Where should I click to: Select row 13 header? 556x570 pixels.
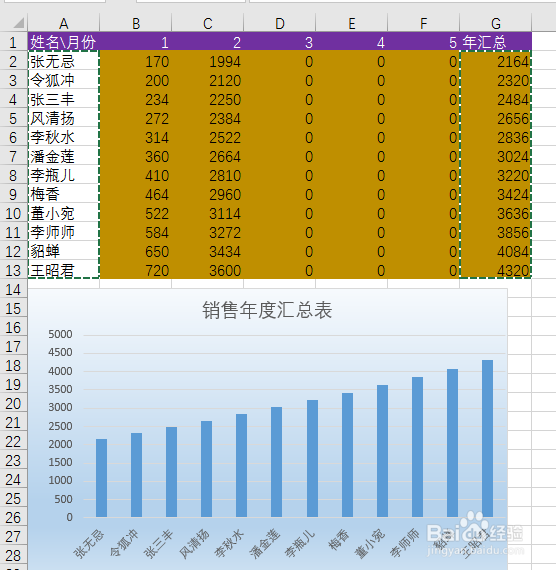pos(13,270)
